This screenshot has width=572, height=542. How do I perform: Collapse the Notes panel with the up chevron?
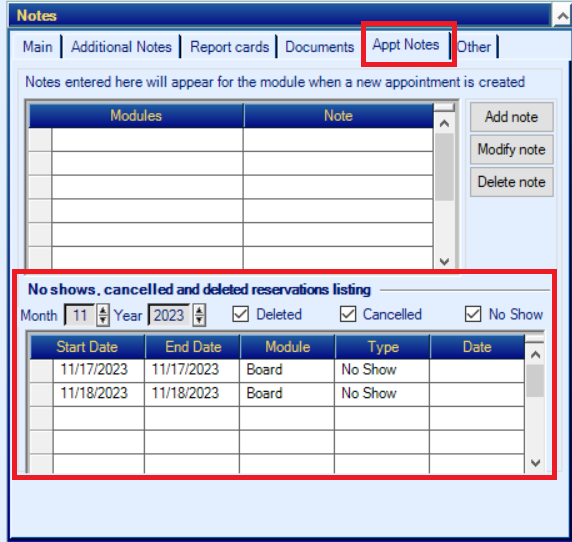click(562, 15)
